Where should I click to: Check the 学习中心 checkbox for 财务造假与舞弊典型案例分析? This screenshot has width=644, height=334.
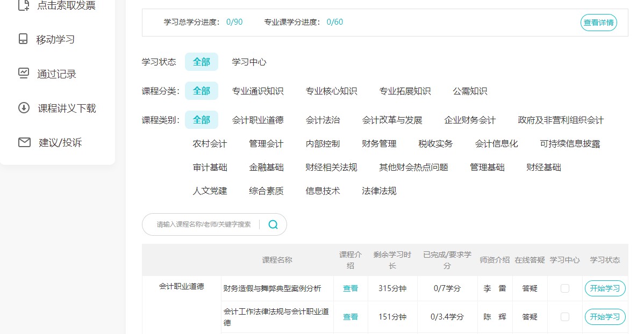tap(564, 288)
